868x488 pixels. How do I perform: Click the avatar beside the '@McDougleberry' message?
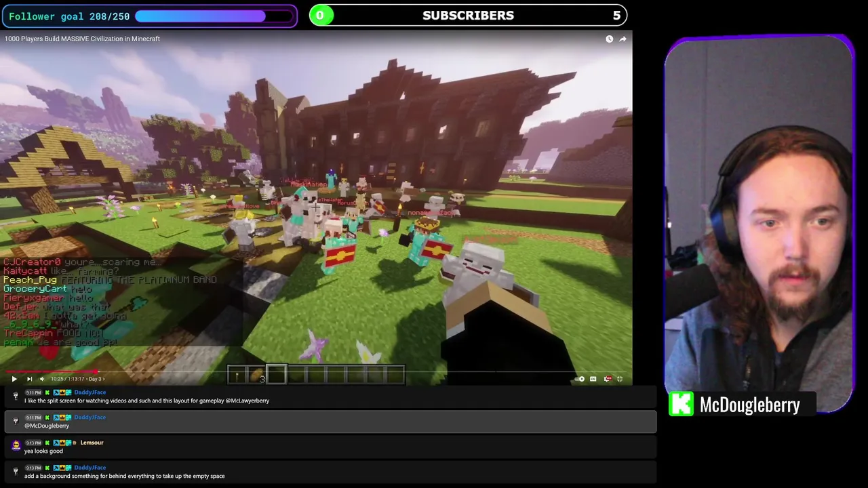click(x=16, y=420)
